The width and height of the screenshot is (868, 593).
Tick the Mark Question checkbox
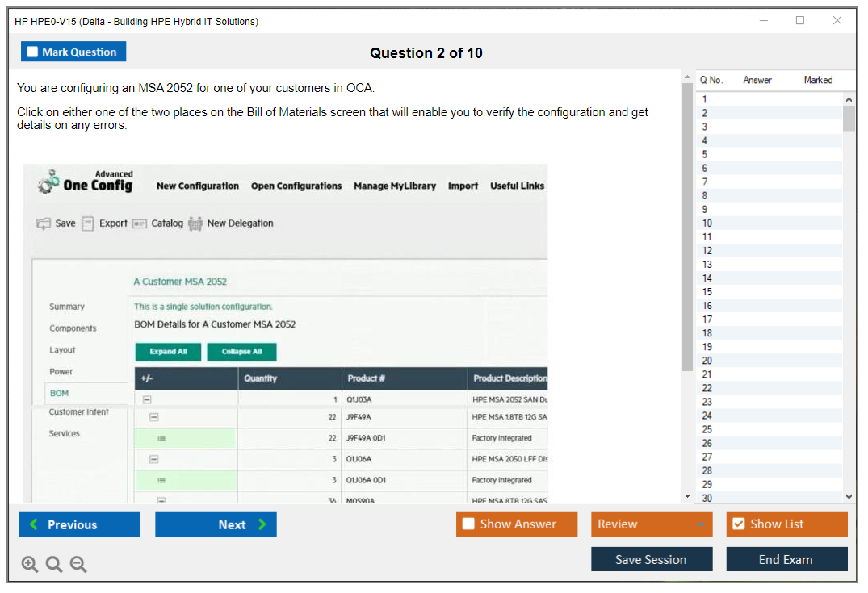[x=32, y=52]
